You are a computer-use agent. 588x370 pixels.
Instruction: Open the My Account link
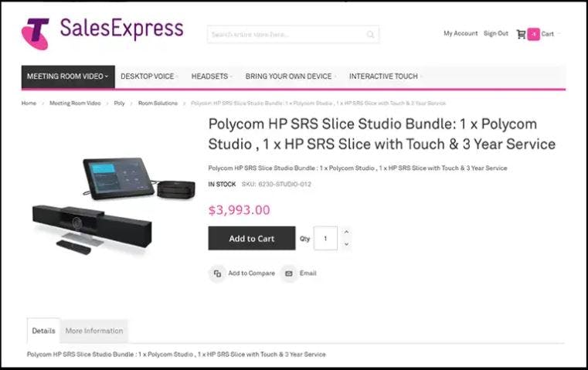461,33
